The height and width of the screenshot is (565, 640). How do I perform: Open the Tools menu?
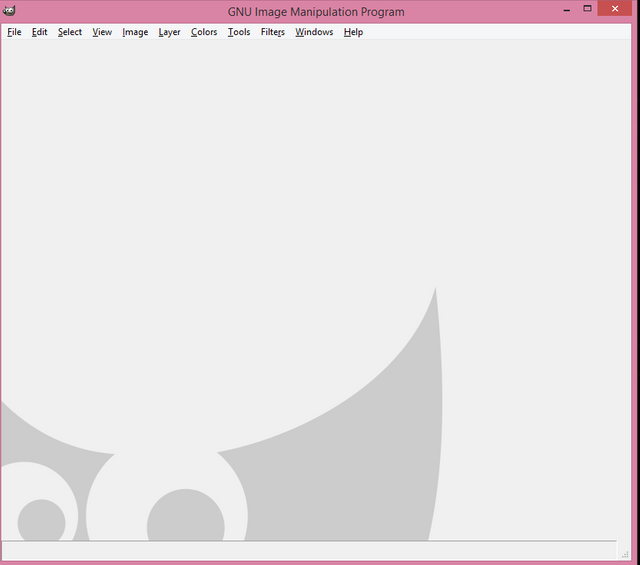[x=239, y=32]
